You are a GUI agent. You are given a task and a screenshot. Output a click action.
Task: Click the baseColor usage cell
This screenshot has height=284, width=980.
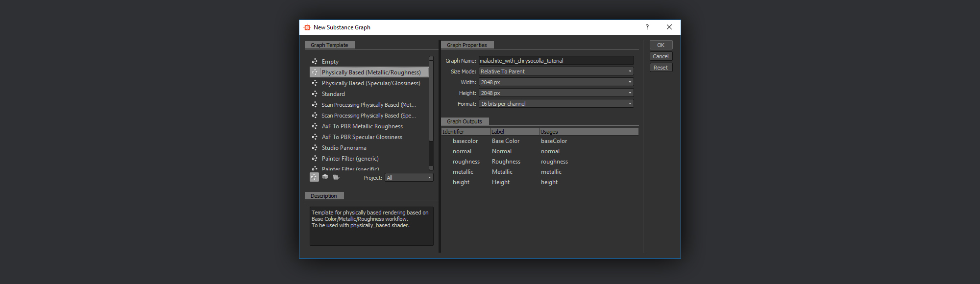point(554,141)
